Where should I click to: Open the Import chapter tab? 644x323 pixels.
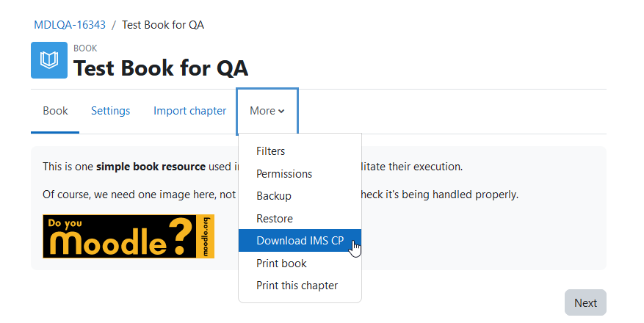click(189, 112)
